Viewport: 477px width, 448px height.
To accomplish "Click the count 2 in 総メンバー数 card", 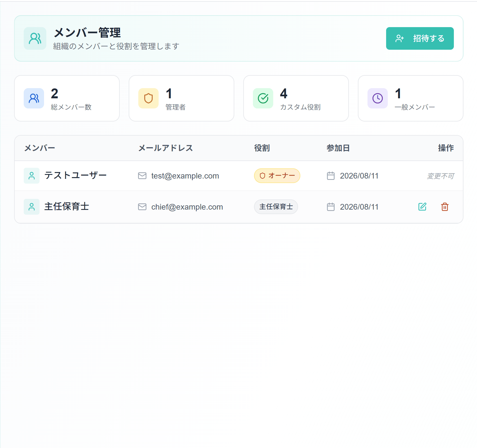I will pyautogui.click(x=54, y=93).
